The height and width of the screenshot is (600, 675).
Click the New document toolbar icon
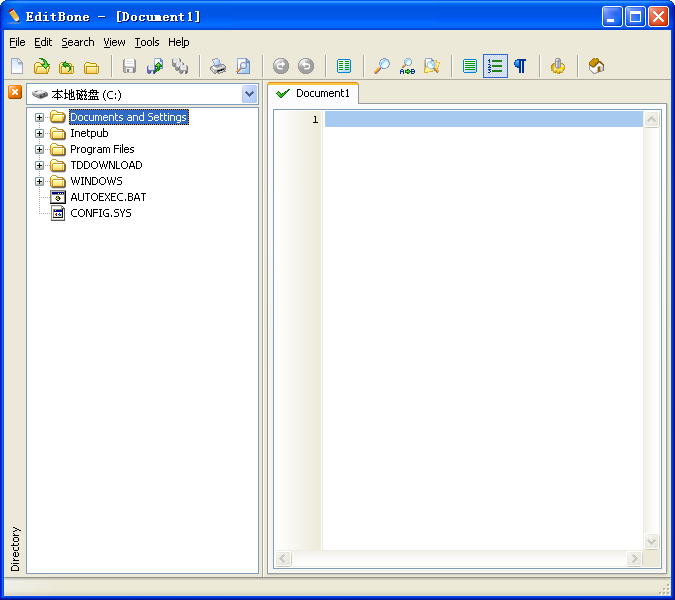point(17,66)
